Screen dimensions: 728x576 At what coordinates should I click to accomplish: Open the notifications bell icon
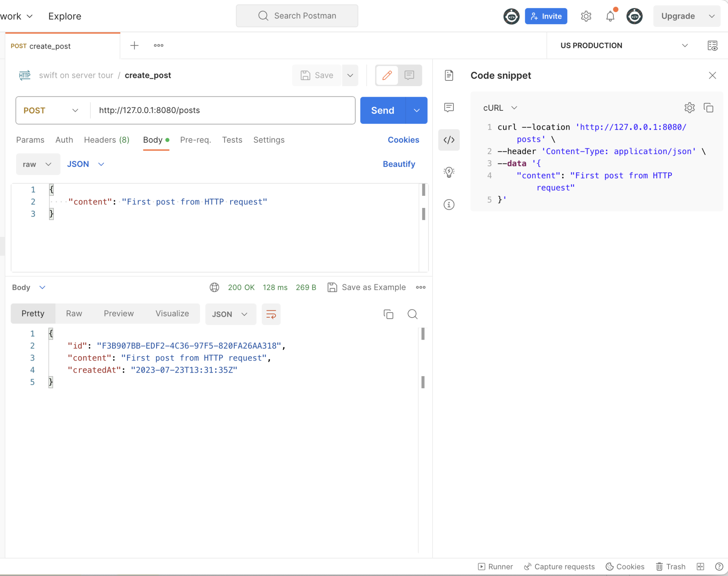point(610,16)
